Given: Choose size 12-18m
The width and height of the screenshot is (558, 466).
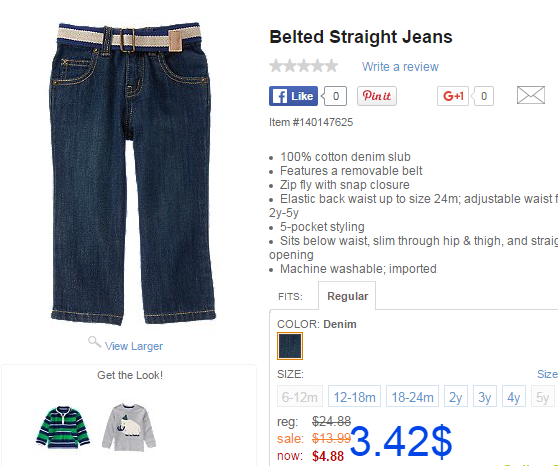Looking at the screenshot, I should click(354, 396).
